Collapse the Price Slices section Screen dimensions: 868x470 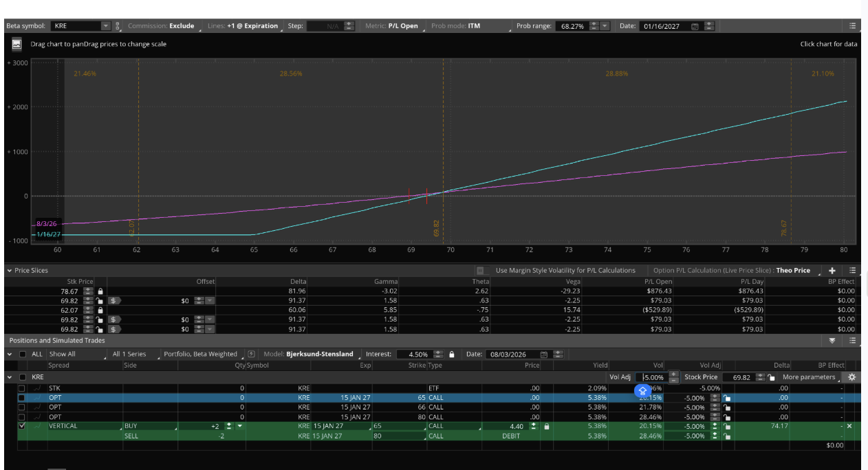pos(10,271)
